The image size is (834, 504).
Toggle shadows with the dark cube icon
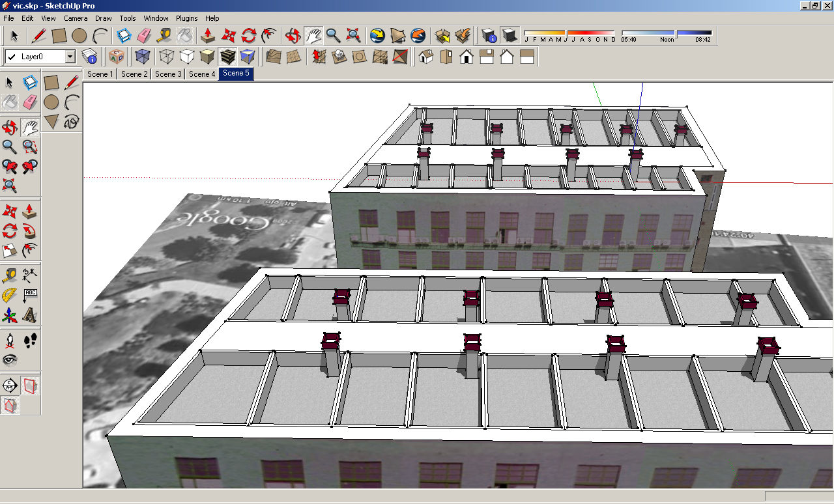coord(509,36)
